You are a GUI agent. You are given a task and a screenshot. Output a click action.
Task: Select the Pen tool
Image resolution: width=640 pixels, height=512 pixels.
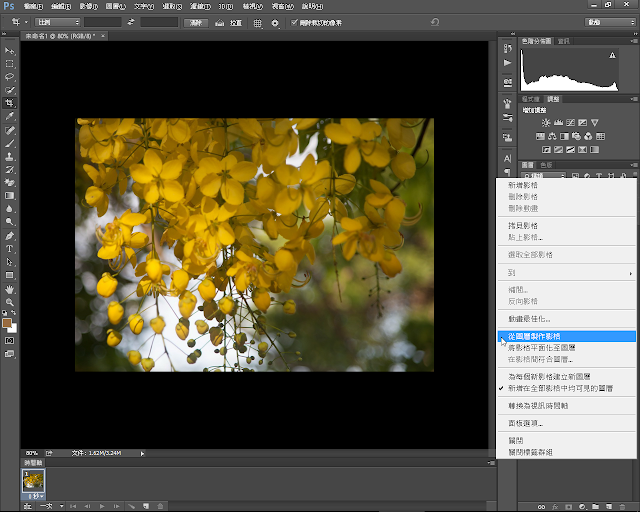(9, 236)
